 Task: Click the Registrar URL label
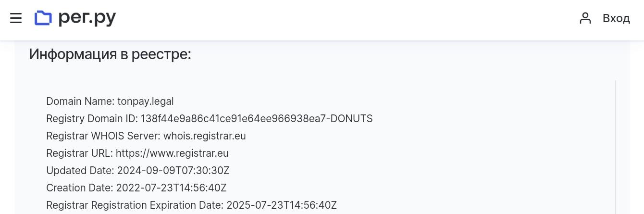pyautogui.click(x=79, y=153)
